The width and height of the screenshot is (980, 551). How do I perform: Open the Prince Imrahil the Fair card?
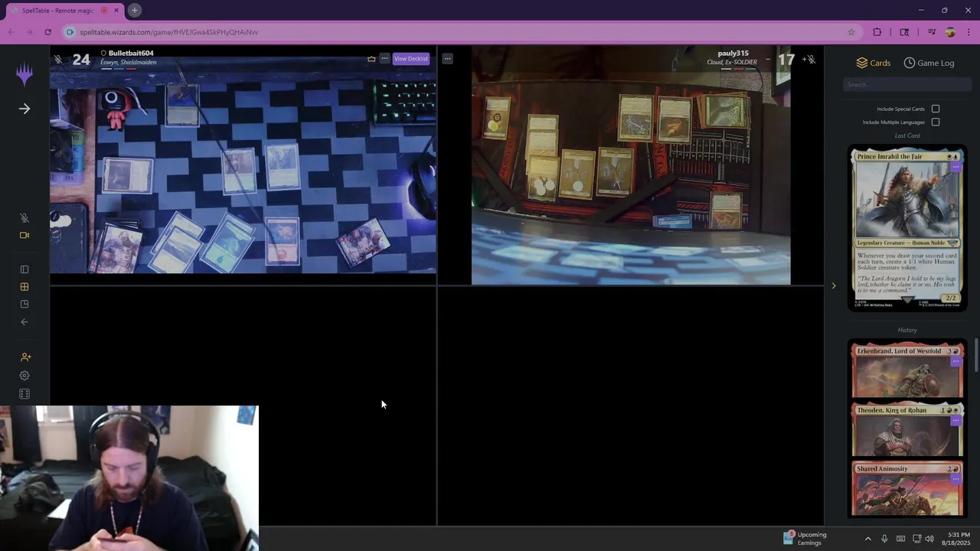(x=907, y=228)
